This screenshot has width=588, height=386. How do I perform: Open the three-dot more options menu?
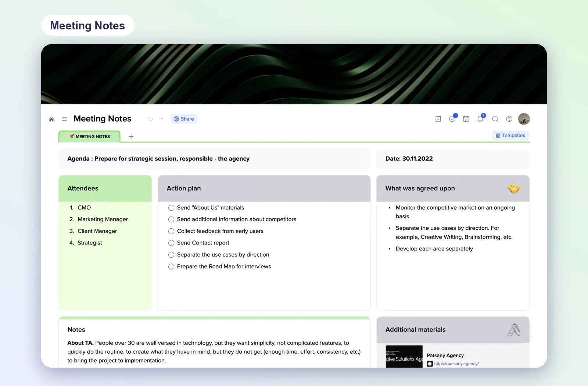click(x=161, y=119)
